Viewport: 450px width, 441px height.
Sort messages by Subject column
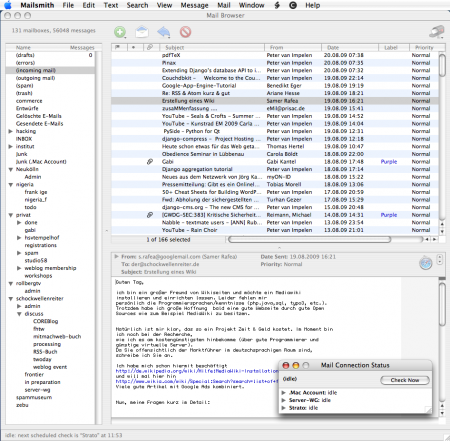211,47
